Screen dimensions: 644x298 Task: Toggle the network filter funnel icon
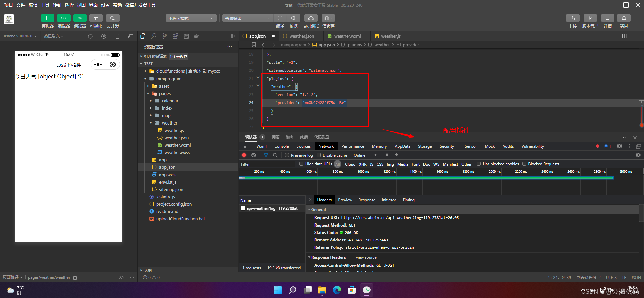coord(266,155)
